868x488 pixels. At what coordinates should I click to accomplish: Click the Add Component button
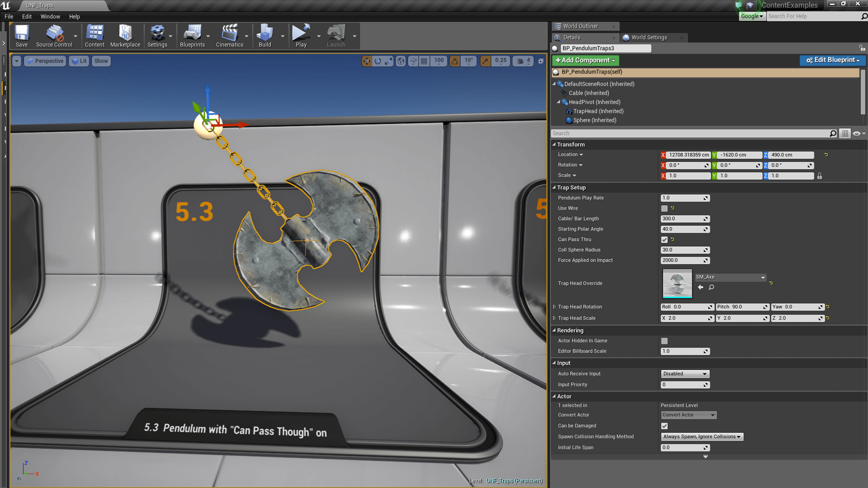(585, 60)
